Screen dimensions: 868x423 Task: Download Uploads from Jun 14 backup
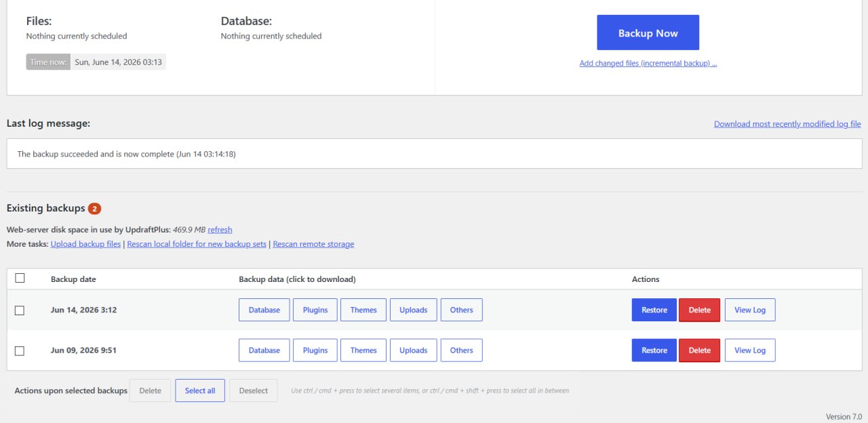click(x=413, y=310)
